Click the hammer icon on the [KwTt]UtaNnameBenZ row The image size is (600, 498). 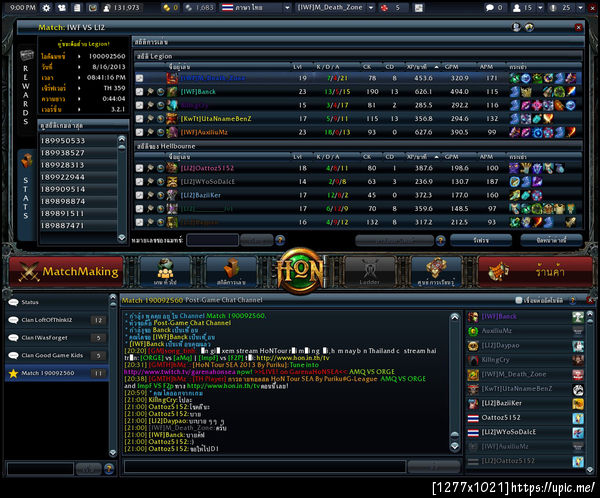150,119
